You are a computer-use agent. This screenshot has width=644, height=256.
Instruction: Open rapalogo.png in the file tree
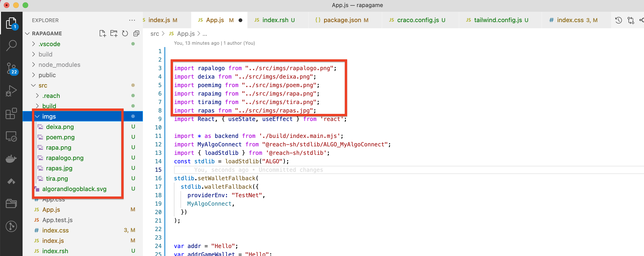pyautogui.click(x=64, y=158)
